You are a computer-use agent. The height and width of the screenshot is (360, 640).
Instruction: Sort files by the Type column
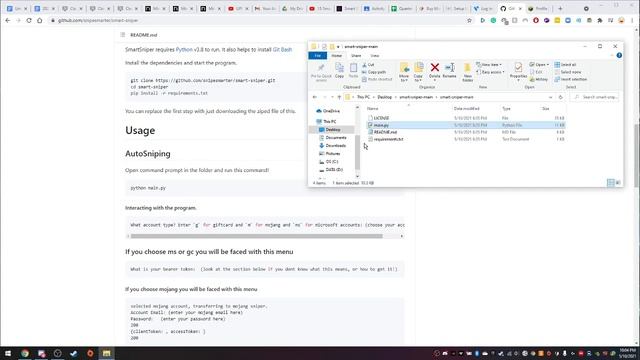[x=506, y=109]
